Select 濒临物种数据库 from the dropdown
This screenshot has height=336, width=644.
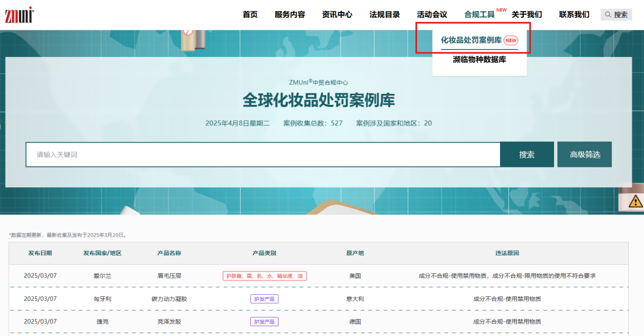point(479,60)
